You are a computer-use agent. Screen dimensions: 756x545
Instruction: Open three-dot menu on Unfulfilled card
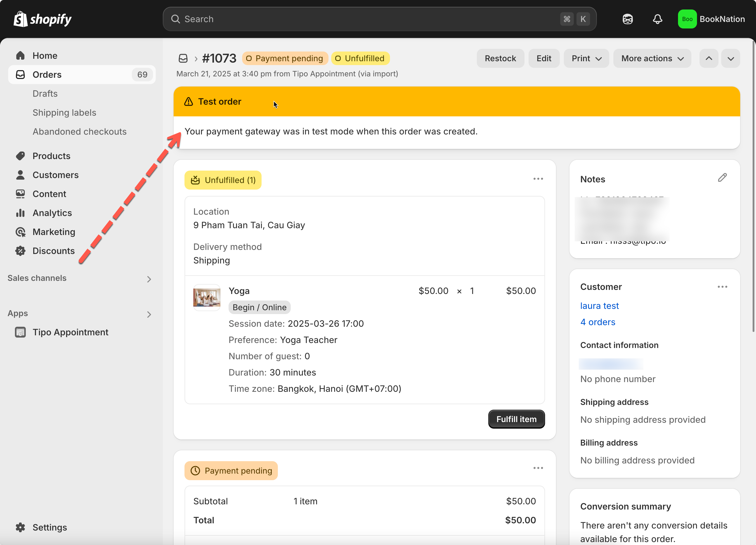coord(538,179)
